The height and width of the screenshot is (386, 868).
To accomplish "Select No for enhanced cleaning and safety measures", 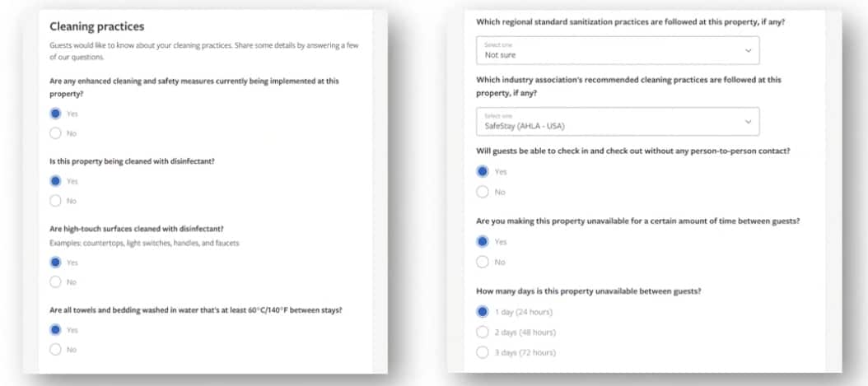I will (55, 133).
